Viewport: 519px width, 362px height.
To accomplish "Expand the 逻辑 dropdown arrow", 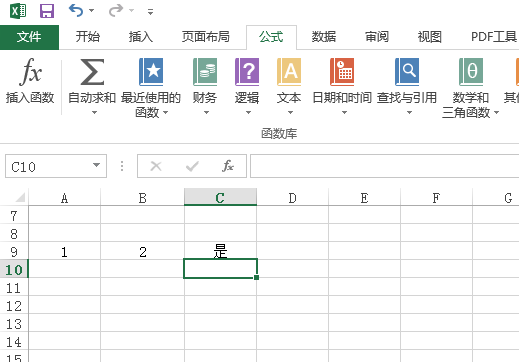I will pos(248,113).
